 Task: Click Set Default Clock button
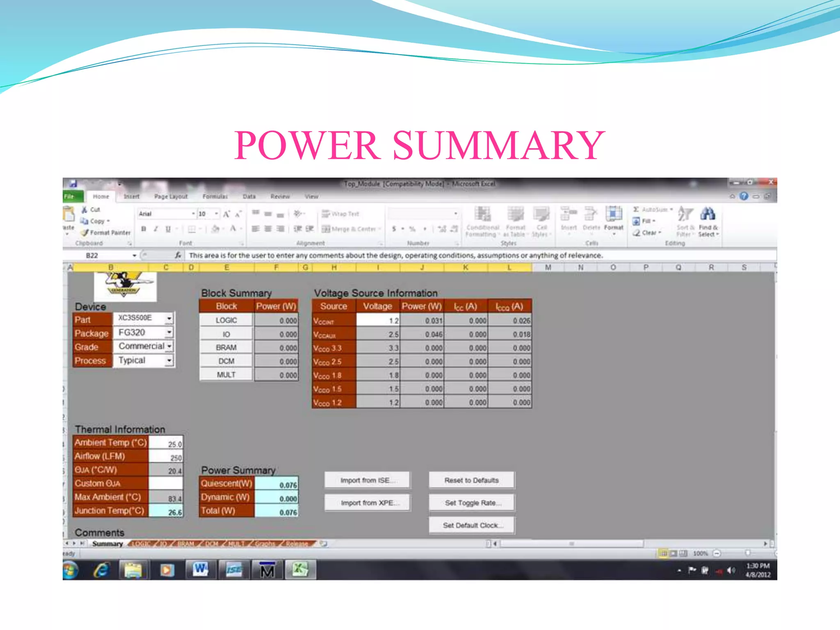[472, 525]
